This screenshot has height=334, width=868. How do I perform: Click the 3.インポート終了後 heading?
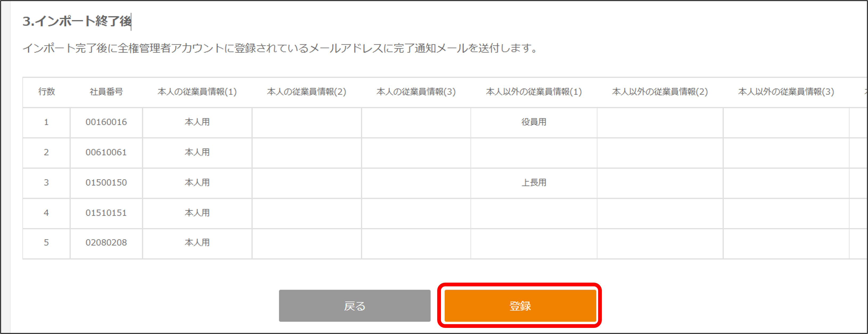click(x=77, y=21)
